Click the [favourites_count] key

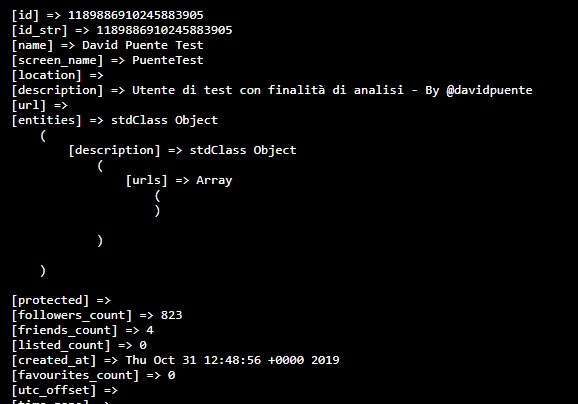click(75, 375)
